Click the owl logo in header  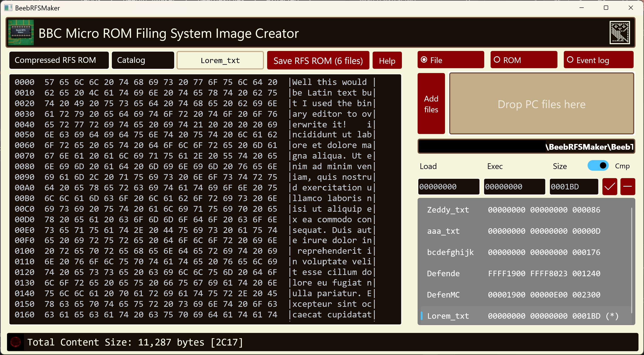coord(620,32)
